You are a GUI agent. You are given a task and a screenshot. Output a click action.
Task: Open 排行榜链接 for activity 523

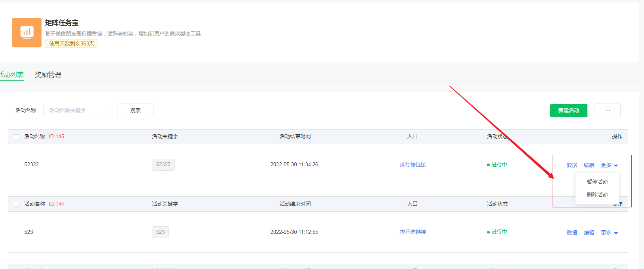click(413, 232)
